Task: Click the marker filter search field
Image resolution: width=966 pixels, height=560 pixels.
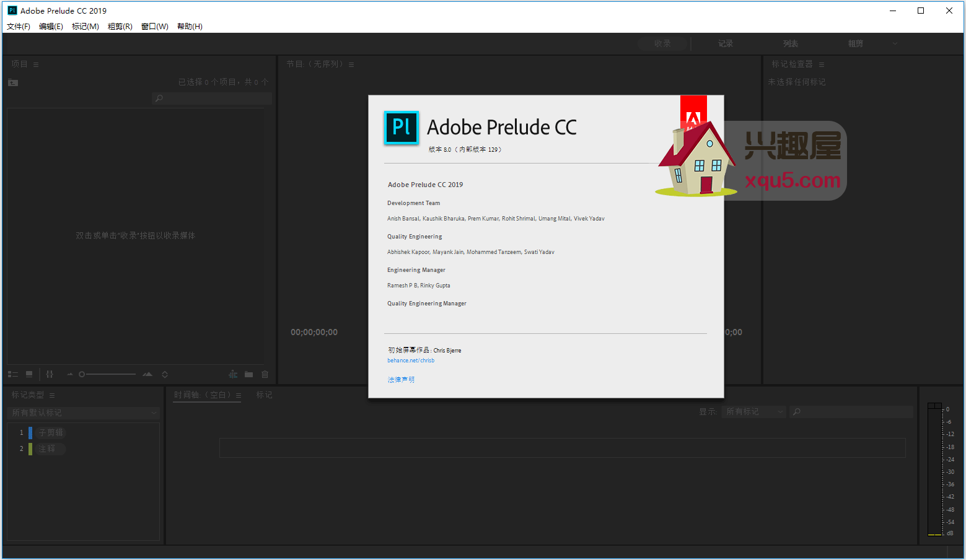Action: [851, 412]
